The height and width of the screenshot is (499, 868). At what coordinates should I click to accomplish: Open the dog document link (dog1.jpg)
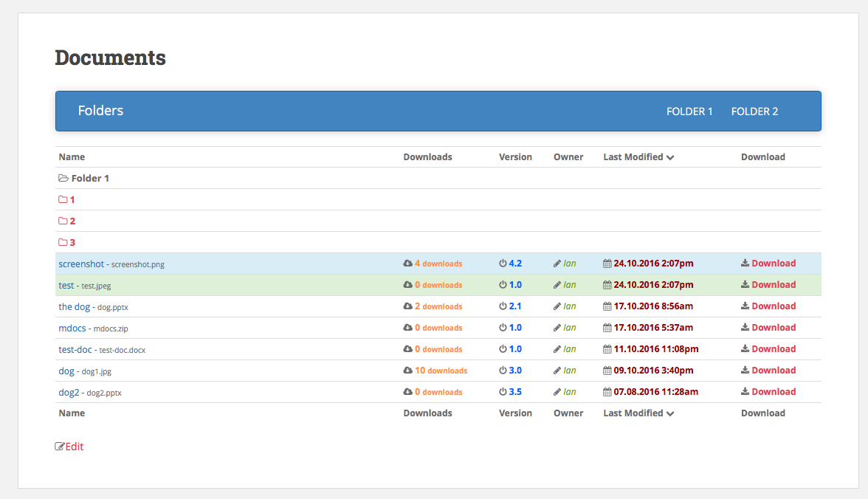click(x=66, y=371)
